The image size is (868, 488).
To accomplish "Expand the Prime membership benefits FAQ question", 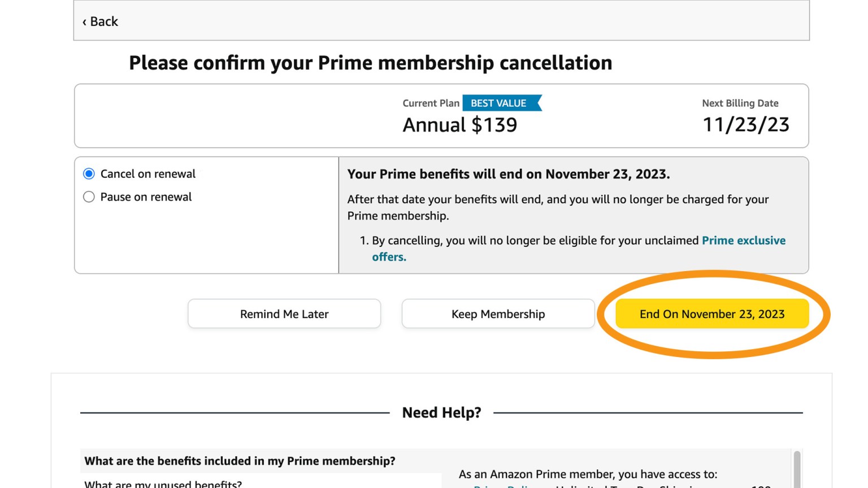I will click(240, 461).
